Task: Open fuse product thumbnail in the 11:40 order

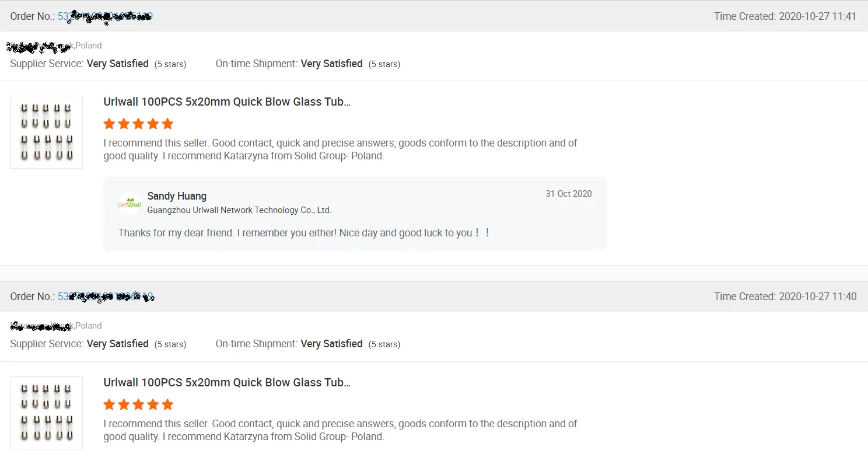Action: click(47, 413)
